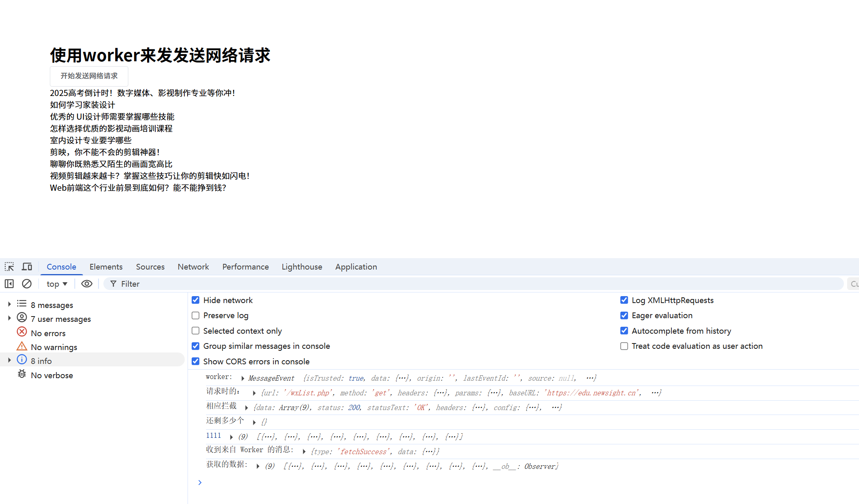Toggle the device toolbar icon
859x504 pixels.
(27, 267)
